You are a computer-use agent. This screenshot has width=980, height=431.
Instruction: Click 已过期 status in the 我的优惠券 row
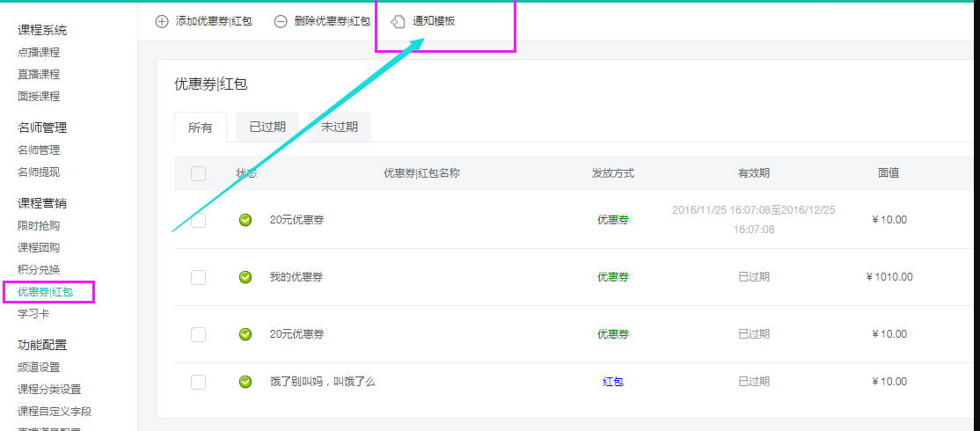coord(754,277)
